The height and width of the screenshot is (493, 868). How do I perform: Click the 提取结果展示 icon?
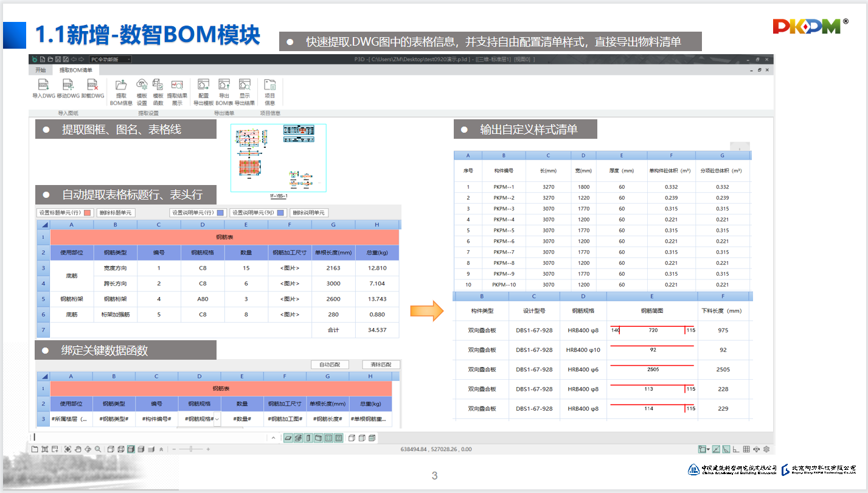coord(177,91)
